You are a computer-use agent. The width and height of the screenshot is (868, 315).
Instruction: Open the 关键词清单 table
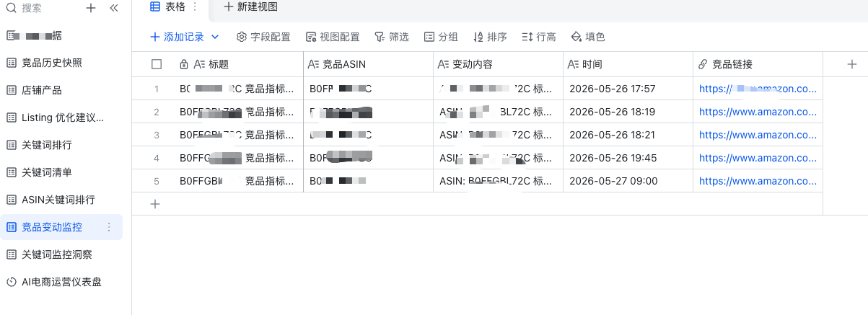[x=61, y=172]
